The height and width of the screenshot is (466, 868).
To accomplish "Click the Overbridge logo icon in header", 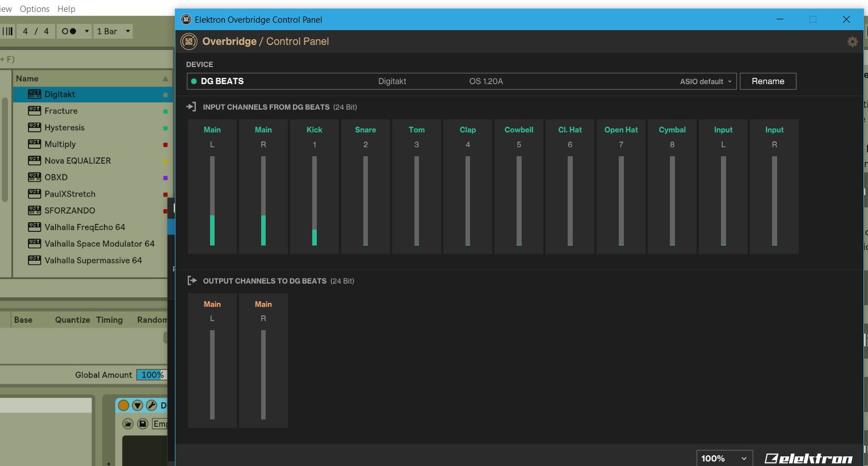I will [188, 41].
